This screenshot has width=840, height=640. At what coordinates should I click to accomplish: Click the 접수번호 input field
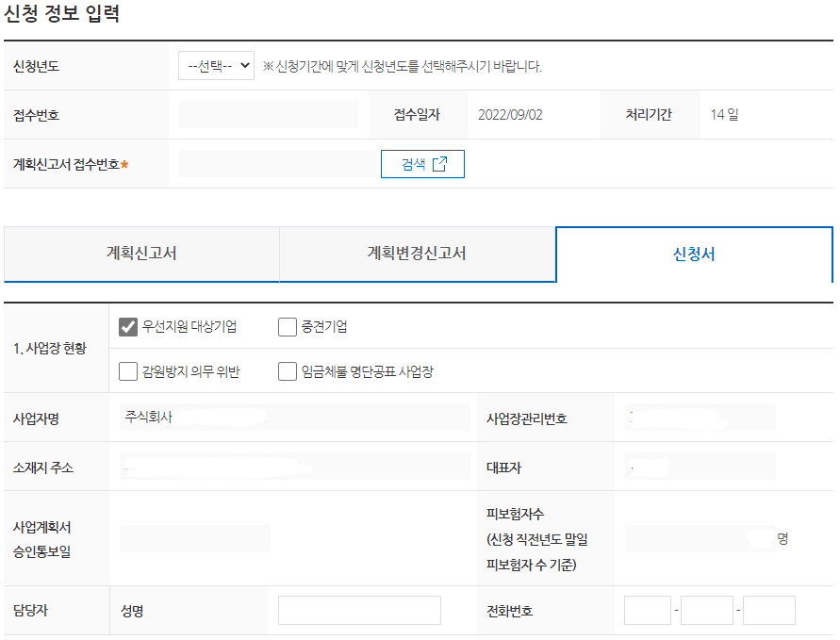(269, 115)
